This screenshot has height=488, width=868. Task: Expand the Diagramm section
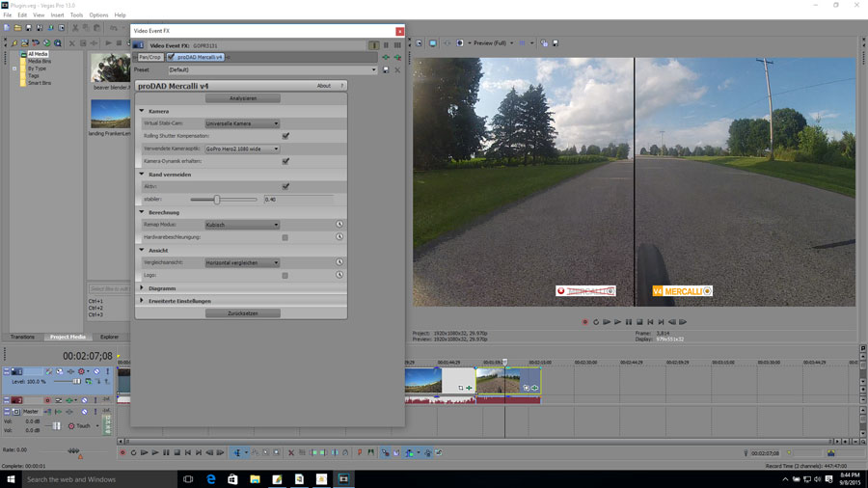(x=142, y=287)
